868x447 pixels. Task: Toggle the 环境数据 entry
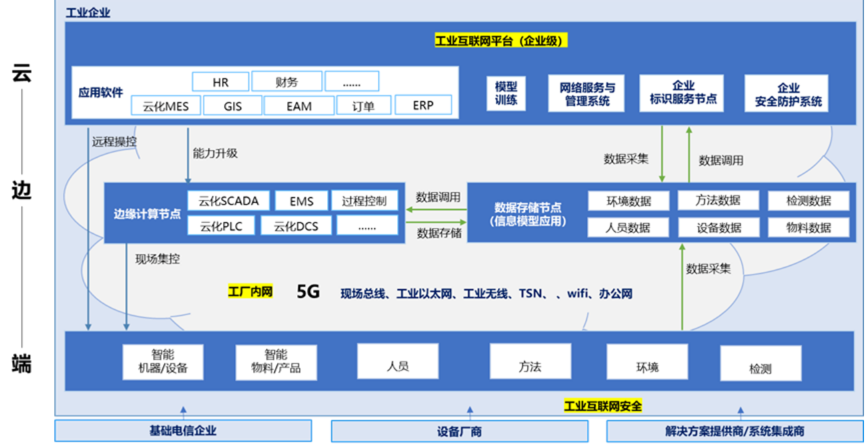pos(628,201)
